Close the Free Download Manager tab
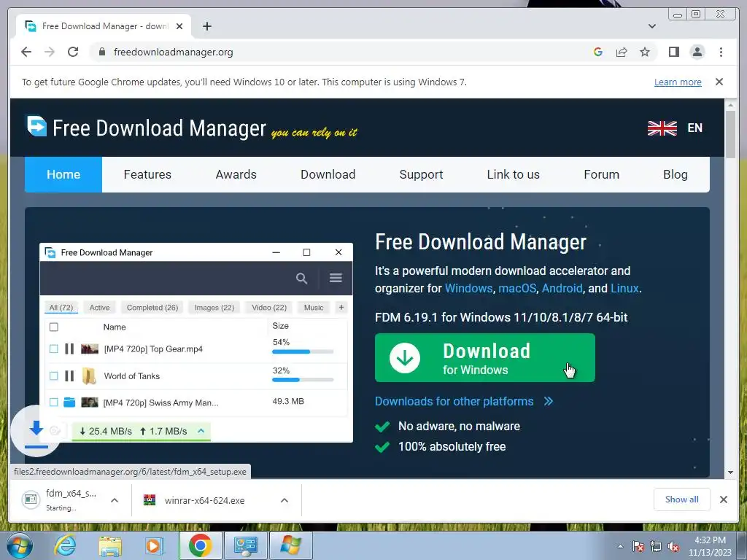747x560 pixels. [x=179, y=26]
